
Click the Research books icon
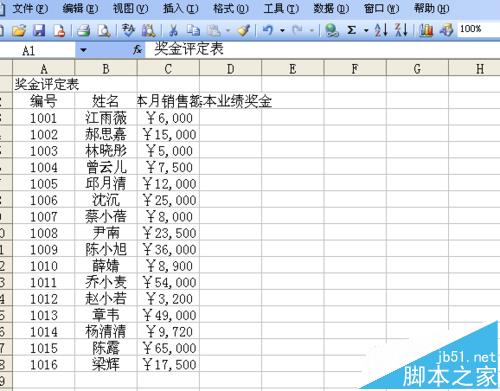(x=149, y=31)
